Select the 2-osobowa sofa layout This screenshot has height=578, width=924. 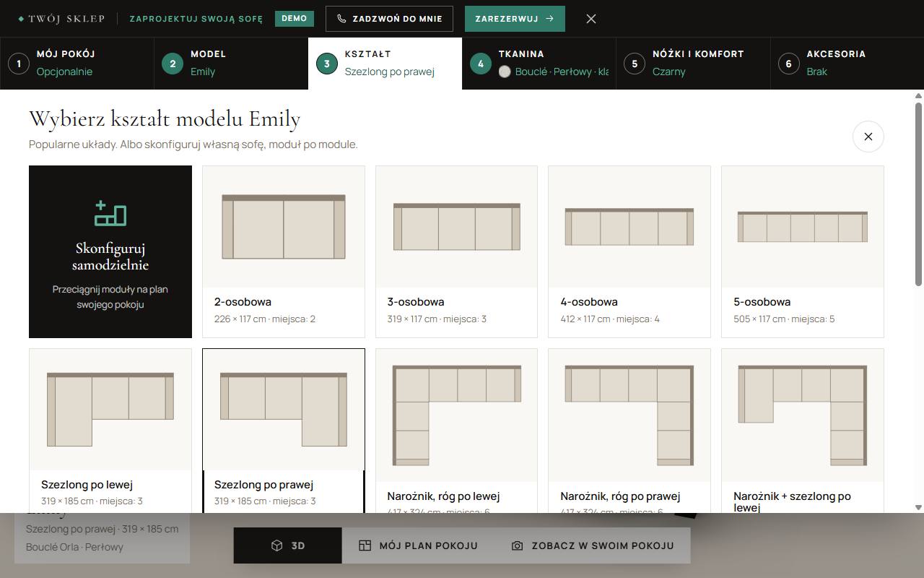tap(284, 251)
